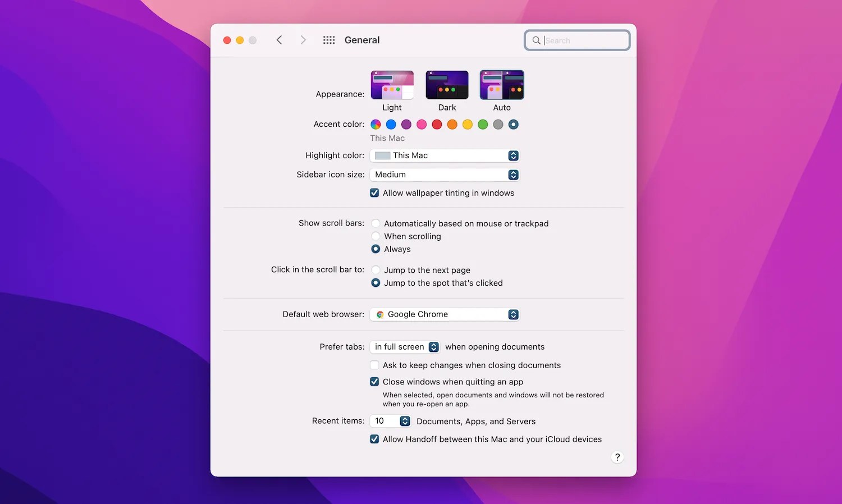Image resolution: width=842 pixels, height=504 pixels.
Task: Select the When scrolling radio button
Action: [x=376, y=236]
